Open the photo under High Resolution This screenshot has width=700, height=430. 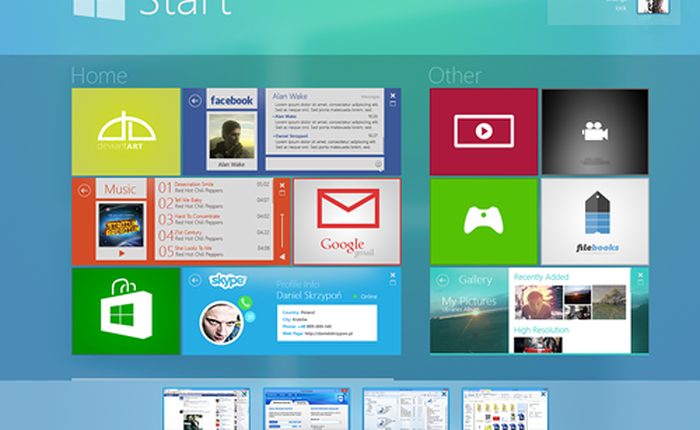click(538, 345)
